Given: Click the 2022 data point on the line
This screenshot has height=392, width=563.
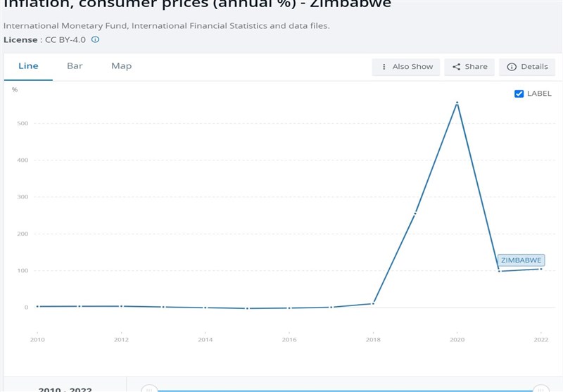Looking at the screenshot, I should pos(540,269).
